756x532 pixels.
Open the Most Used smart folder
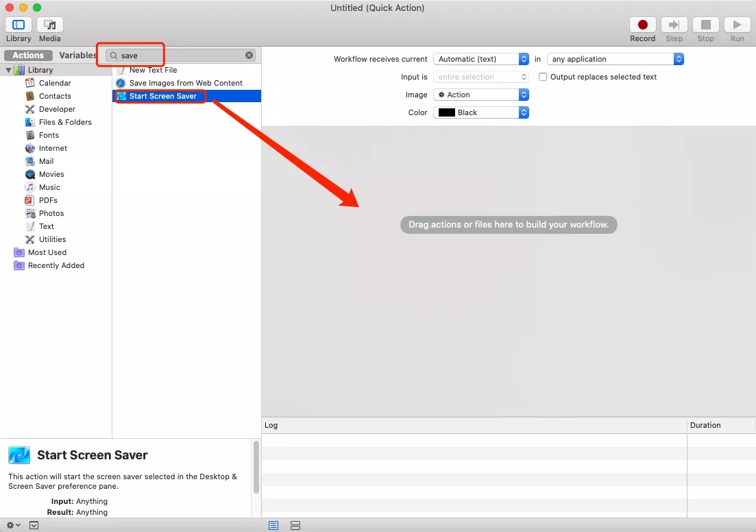point(47,252)
